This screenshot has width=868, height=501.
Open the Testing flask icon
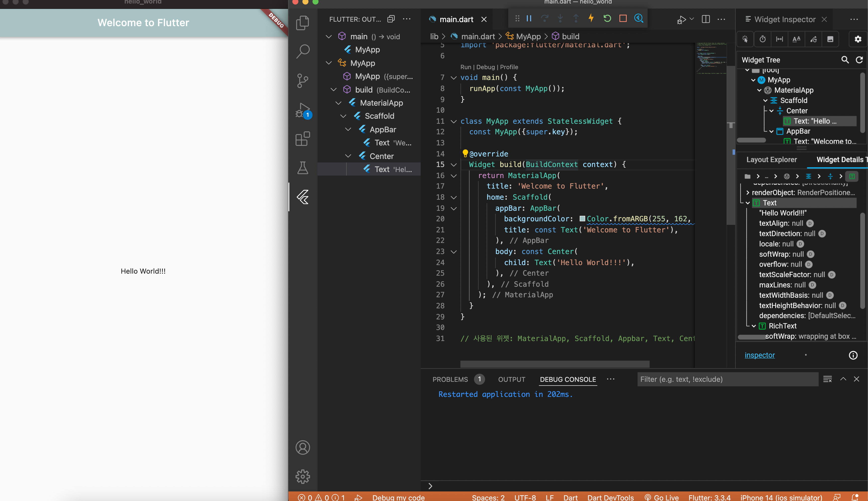pos(302,168)
